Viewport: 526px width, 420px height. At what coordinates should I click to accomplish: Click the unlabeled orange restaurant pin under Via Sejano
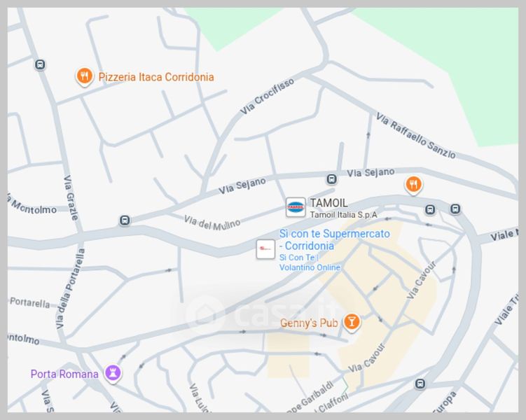(413, 185)
